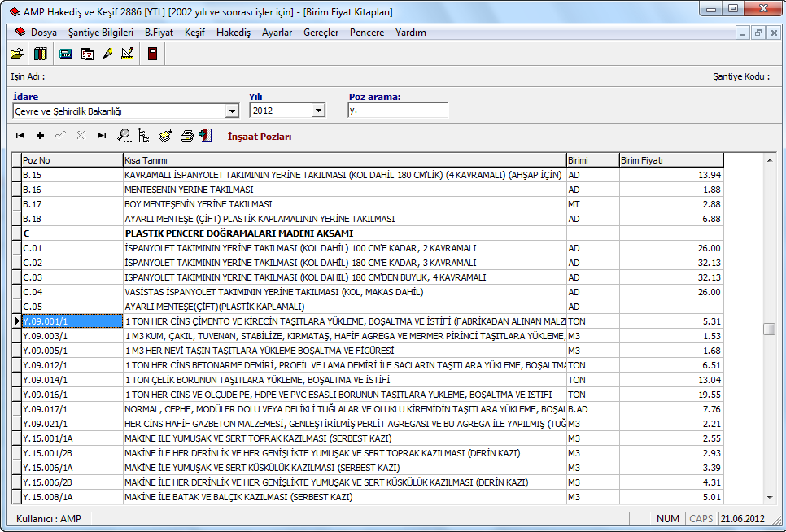Screen dimensions: 786x532
Task: Click into the Poz arama search field
Action: click(397, 111)
